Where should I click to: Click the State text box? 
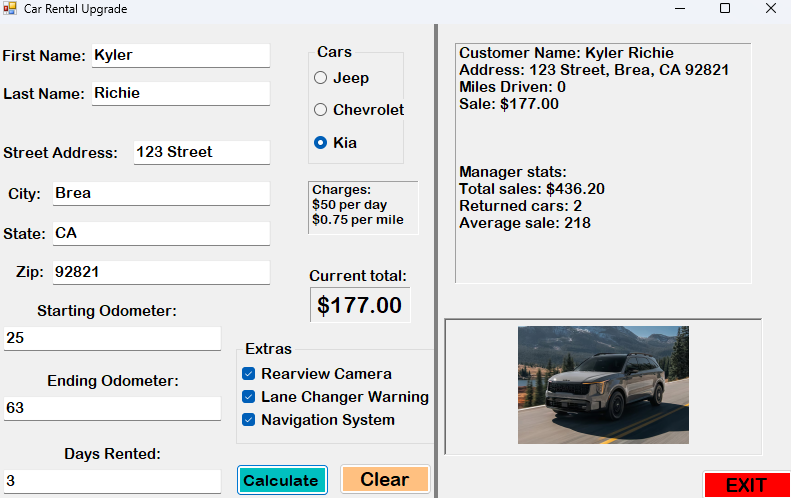pos(160,234)
